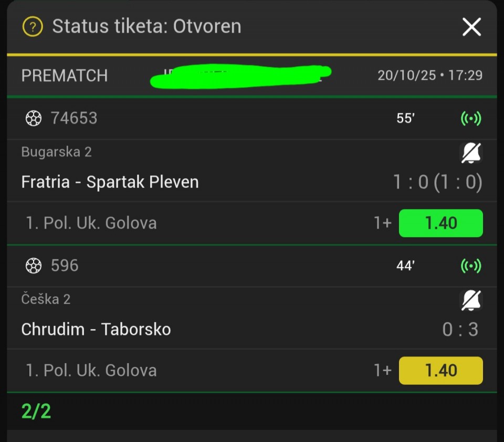Click the soccer ball icon beside 596

(34, 266)
